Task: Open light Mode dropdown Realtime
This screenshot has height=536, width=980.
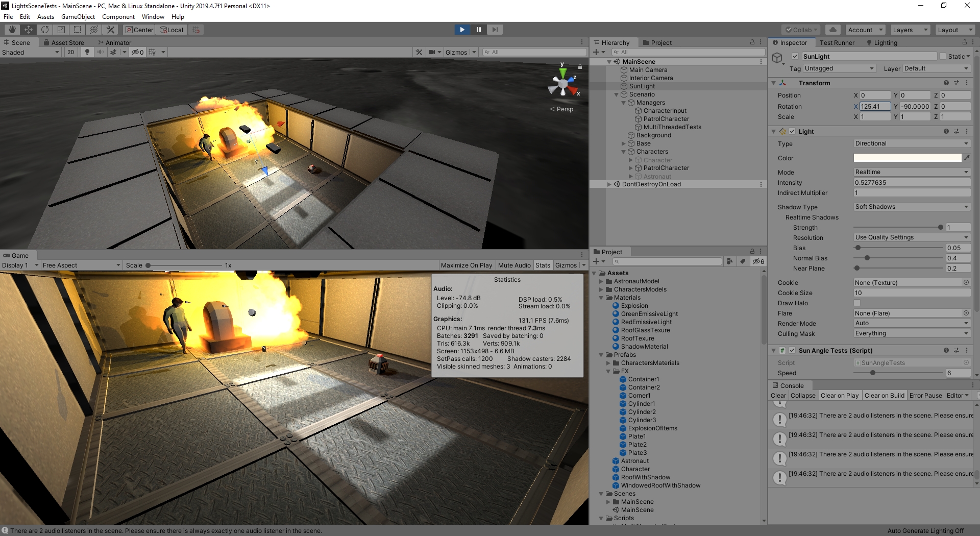Action: [912, 172]
